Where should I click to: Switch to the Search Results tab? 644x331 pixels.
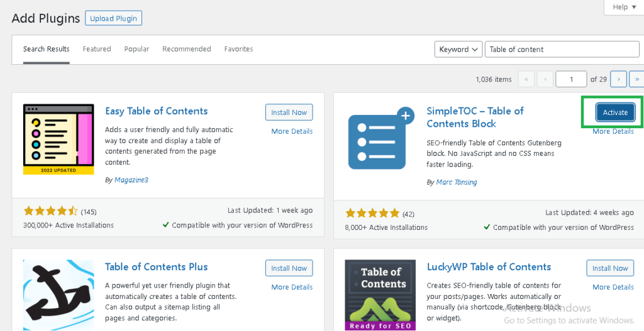47,49
